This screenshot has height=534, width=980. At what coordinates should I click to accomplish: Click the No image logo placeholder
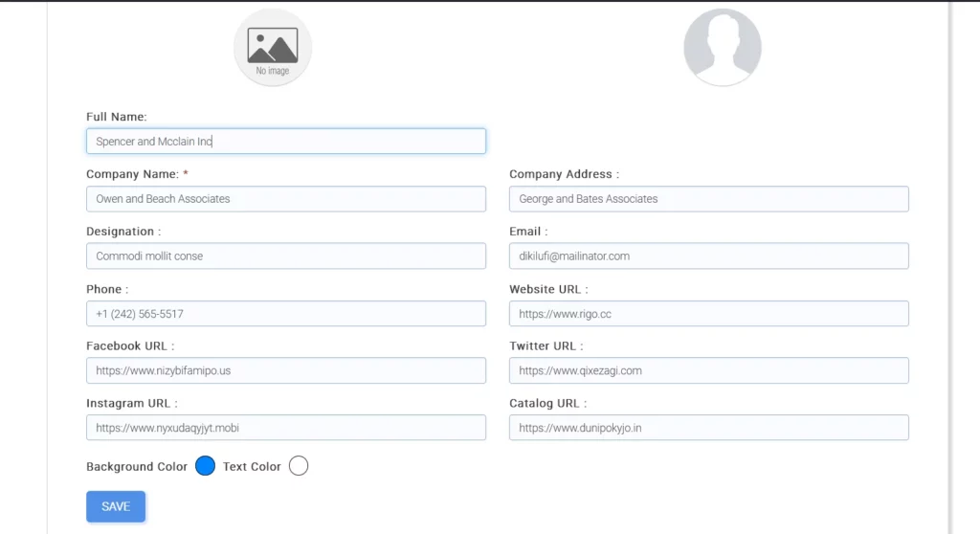point(273,48)
